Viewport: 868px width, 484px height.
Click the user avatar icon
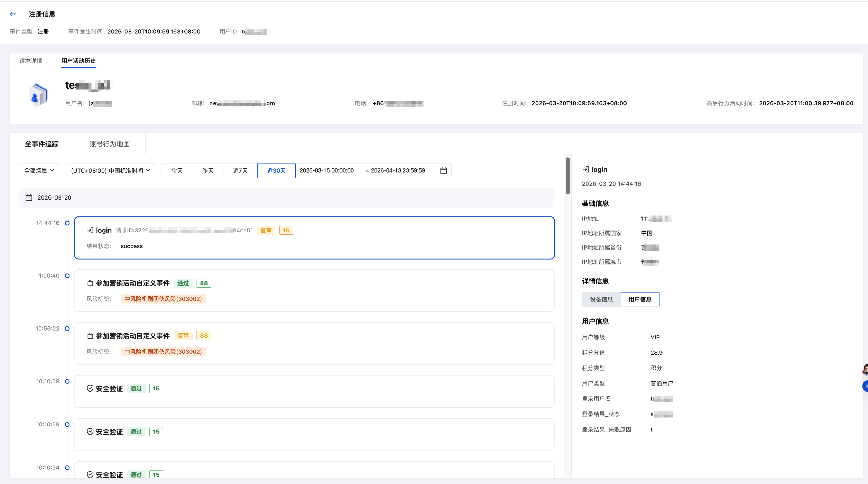[x=38, y=95]
